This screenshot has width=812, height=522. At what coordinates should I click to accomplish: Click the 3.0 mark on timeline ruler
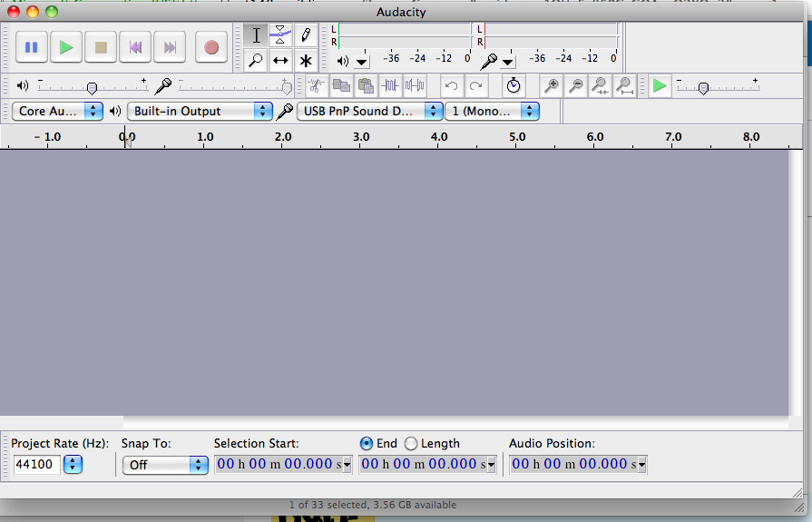(361, 137)
